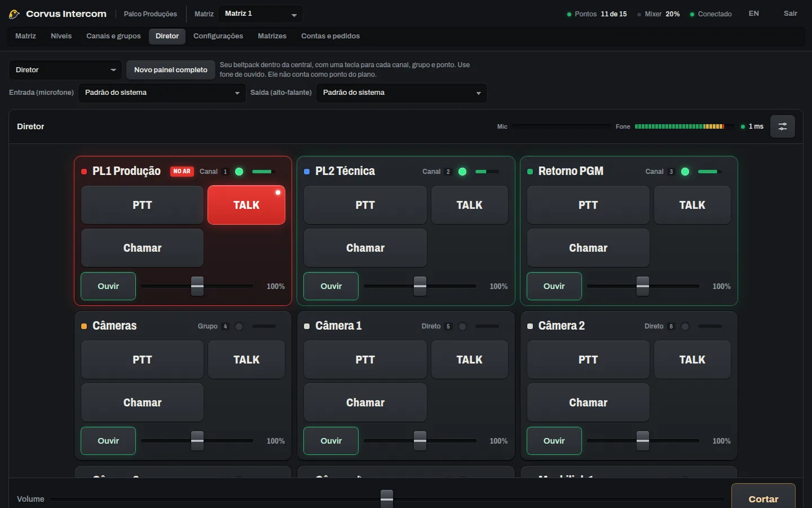
Task: Open the Diretor panel selector dropdown
Action: [65, 70]
